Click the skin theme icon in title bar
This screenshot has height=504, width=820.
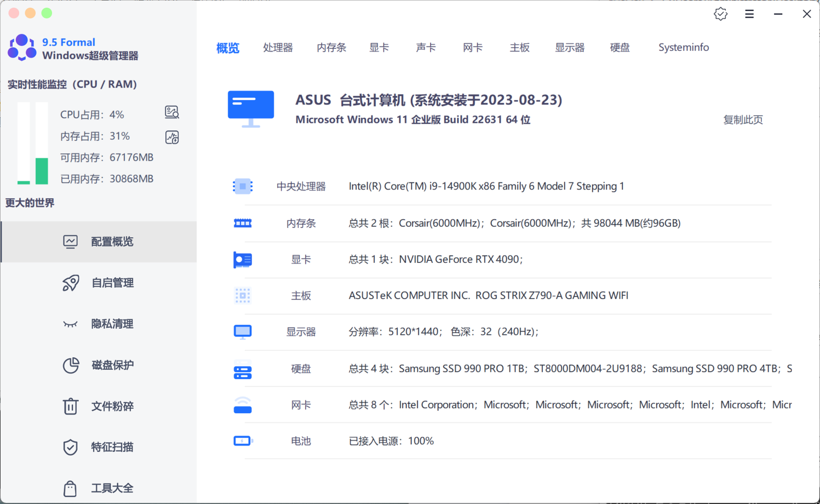point(720,14)
